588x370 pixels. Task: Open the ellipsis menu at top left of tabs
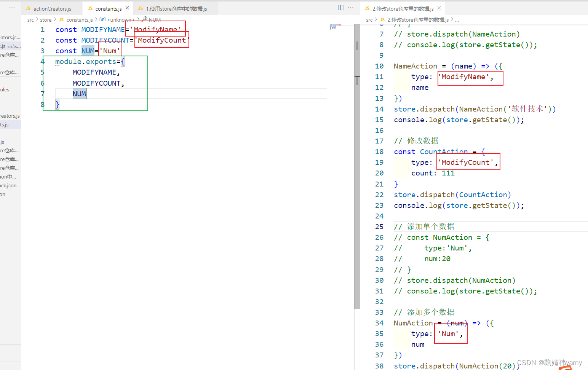[11, 8]
